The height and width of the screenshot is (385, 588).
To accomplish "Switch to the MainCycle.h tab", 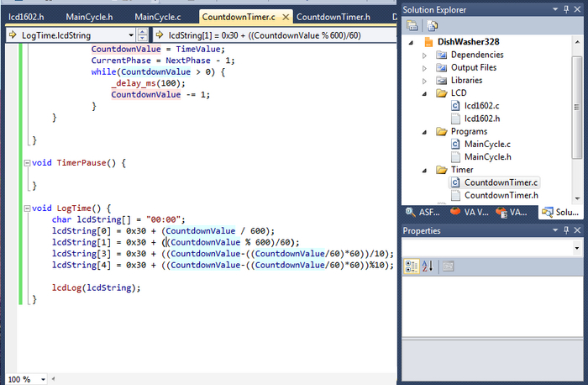I will [88, 17].
